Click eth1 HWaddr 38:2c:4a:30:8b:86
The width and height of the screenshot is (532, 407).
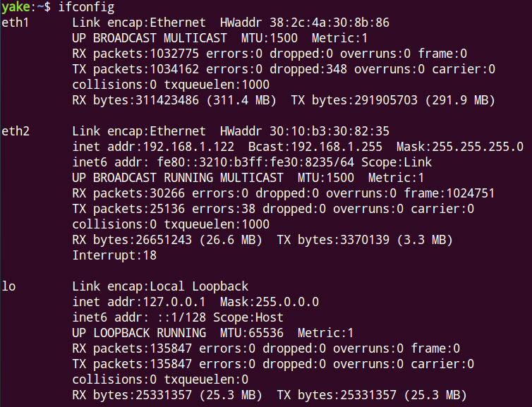click(304, 23)
